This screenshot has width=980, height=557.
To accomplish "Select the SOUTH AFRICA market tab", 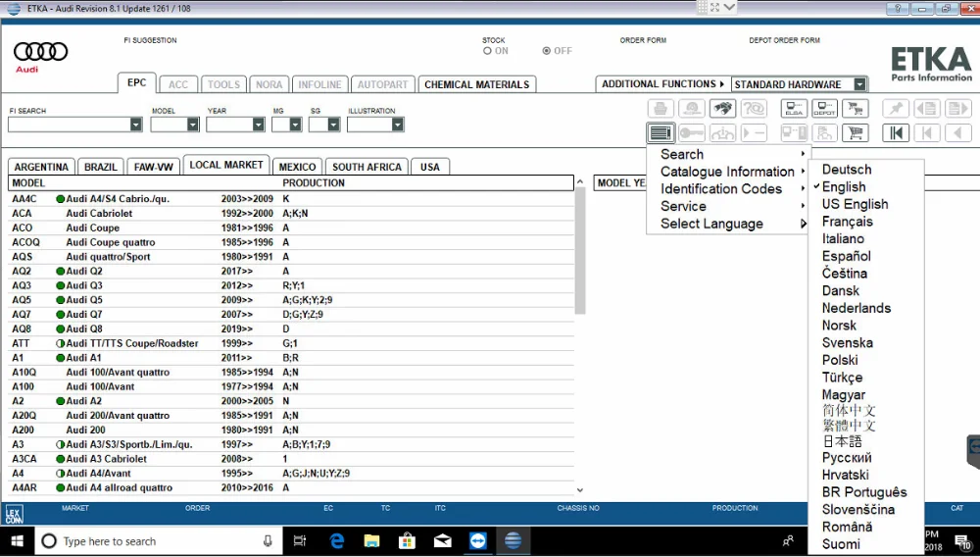I will (367, 167).
